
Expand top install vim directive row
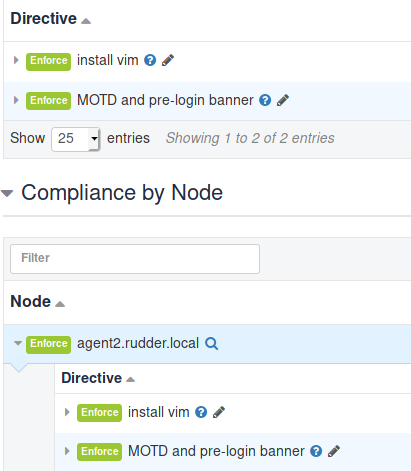tap(16, 60)
